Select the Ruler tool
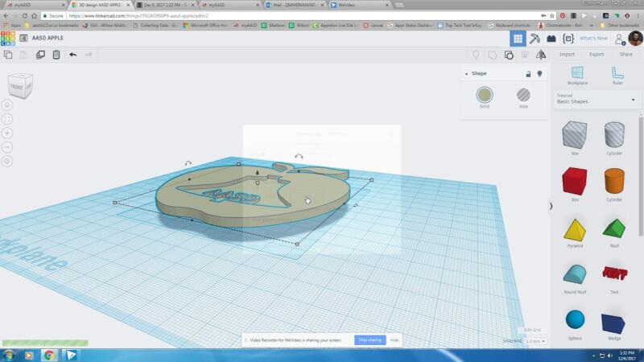This screenshot has width=644, height=362. 617,74
